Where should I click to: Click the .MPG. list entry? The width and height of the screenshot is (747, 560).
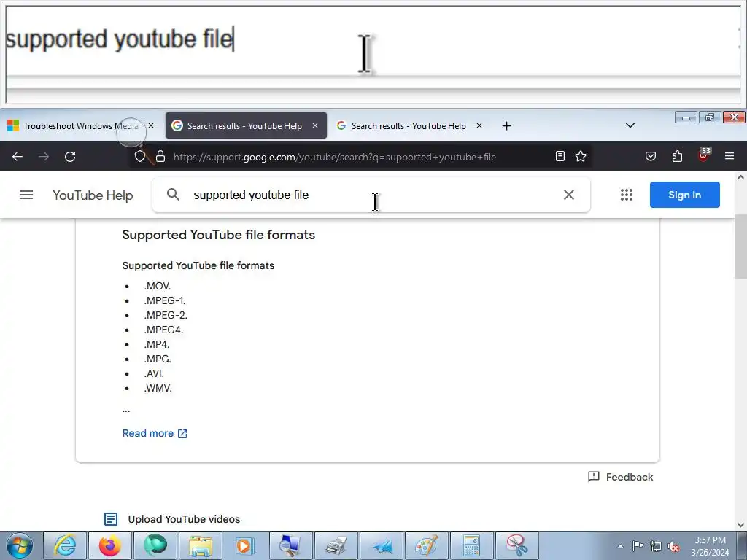158,359
